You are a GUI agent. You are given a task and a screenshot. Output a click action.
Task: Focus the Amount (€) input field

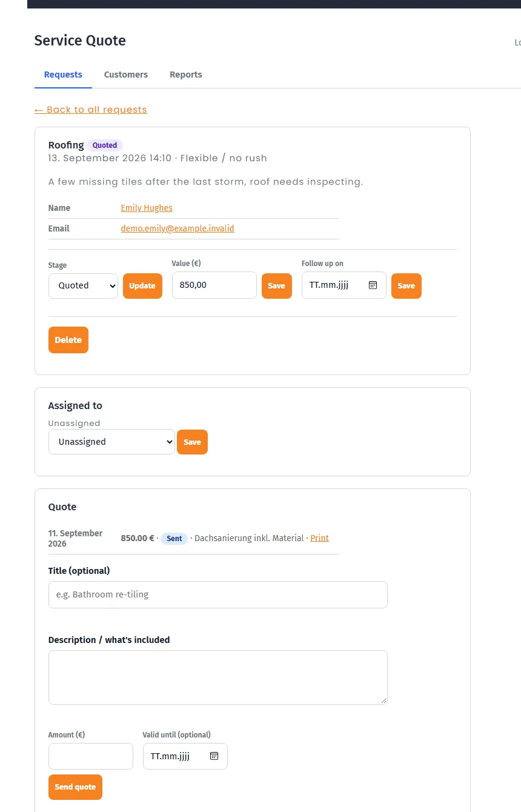pos(91,756)
